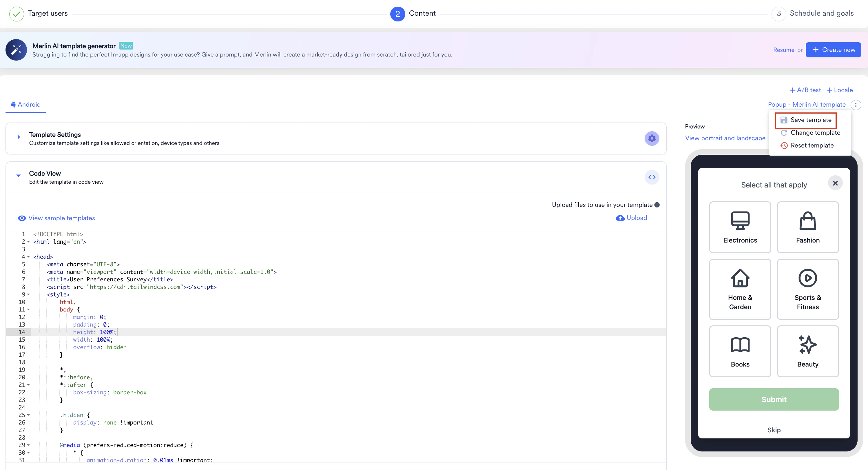This screenshot has height=470, width=868.
Task: Click the cloud Upload icon
Action: tap(620, 218)
